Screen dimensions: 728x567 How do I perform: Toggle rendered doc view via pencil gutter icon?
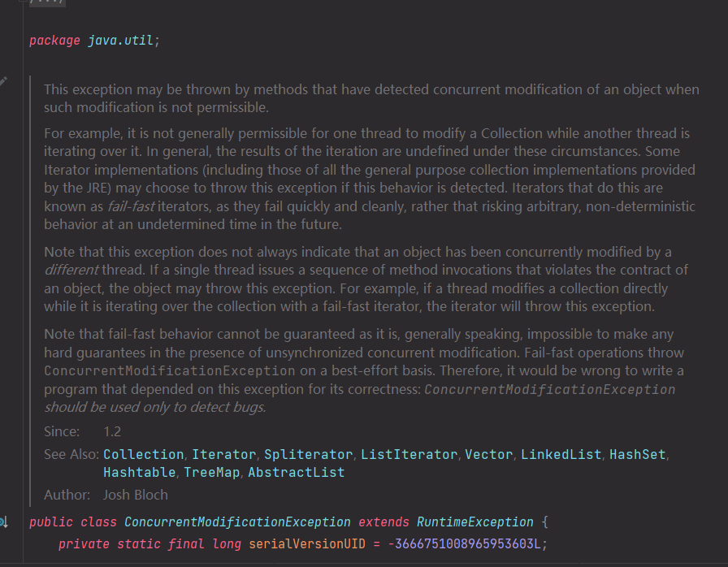tap(2, 82)
